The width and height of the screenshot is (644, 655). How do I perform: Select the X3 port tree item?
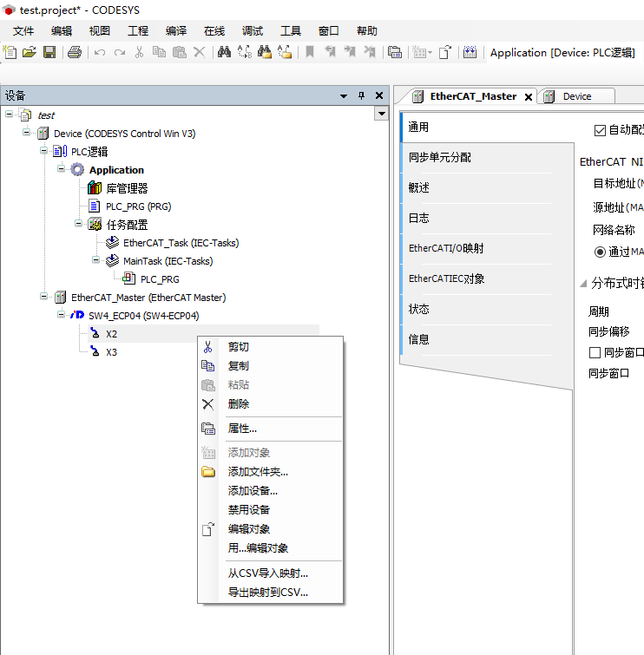point(111,352)
